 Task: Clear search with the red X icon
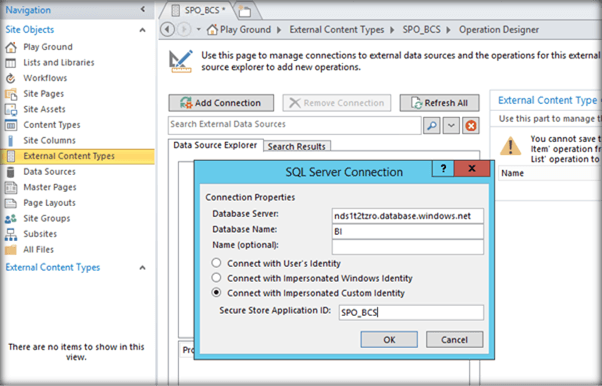[471, 126]
